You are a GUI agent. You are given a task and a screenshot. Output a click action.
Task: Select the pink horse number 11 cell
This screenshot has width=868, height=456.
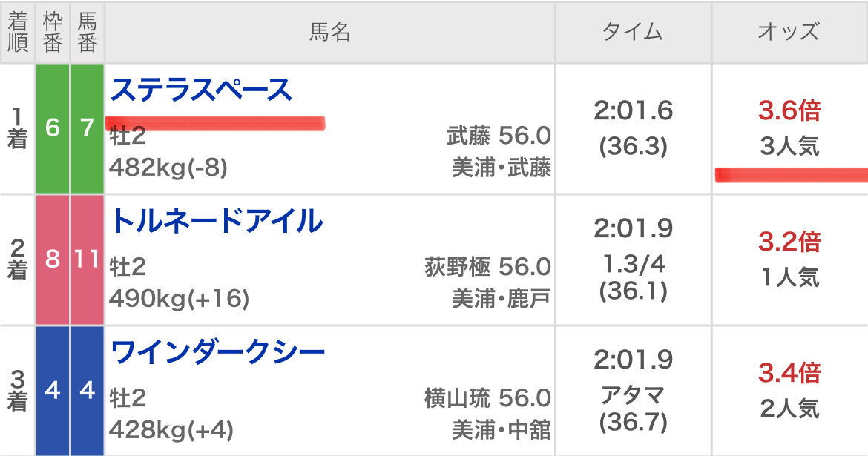88,260
